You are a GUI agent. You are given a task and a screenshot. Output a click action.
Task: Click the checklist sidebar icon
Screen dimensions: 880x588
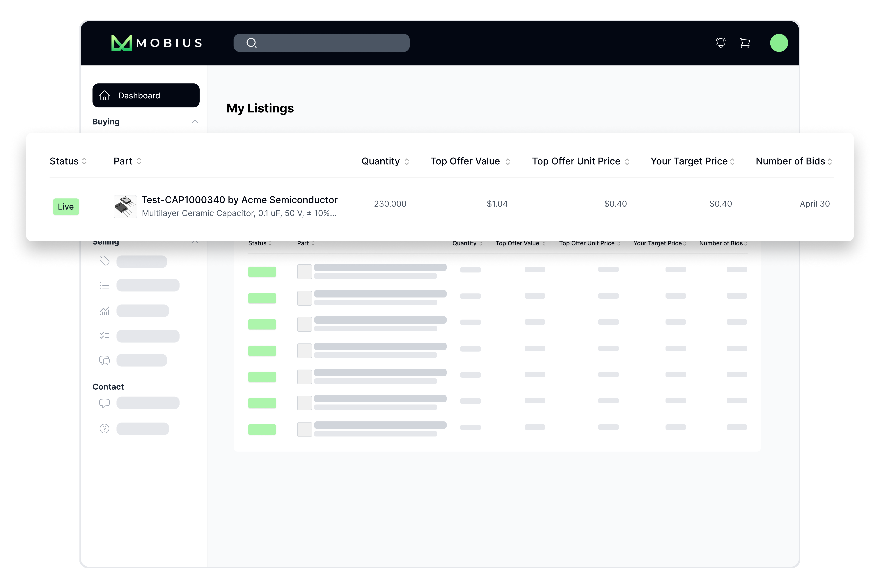[x=104, y=336]
